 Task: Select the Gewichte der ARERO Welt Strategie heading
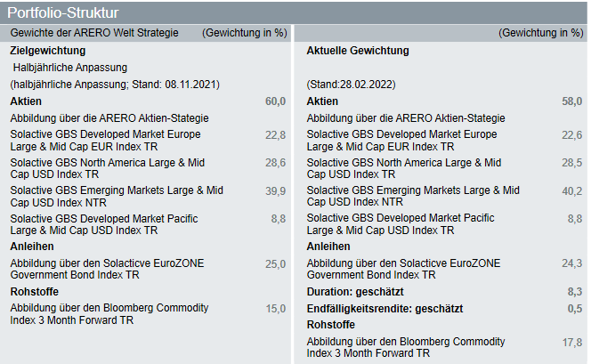94,33
